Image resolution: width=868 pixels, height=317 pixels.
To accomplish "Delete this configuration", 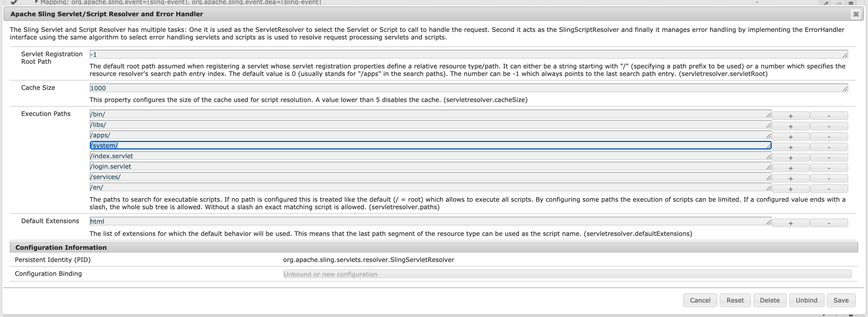I will click(769, 300).
